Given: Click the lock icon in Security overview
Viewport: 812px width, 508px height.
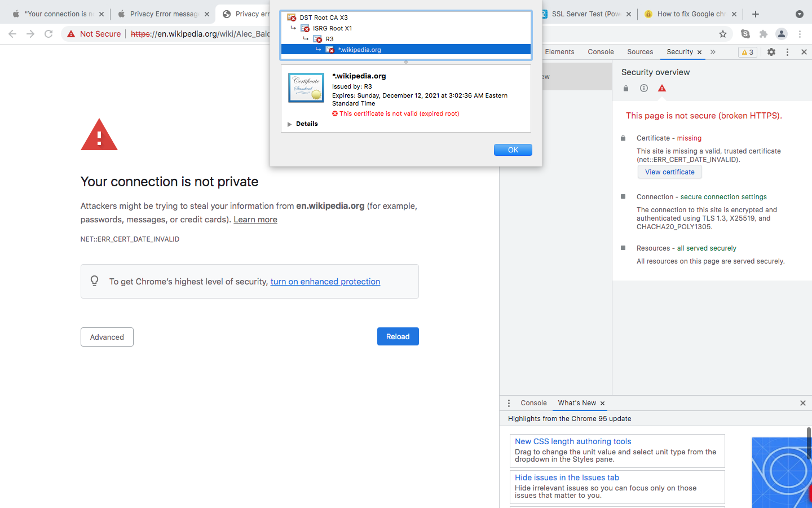Looking at the screenshot, I should (626, 88).
